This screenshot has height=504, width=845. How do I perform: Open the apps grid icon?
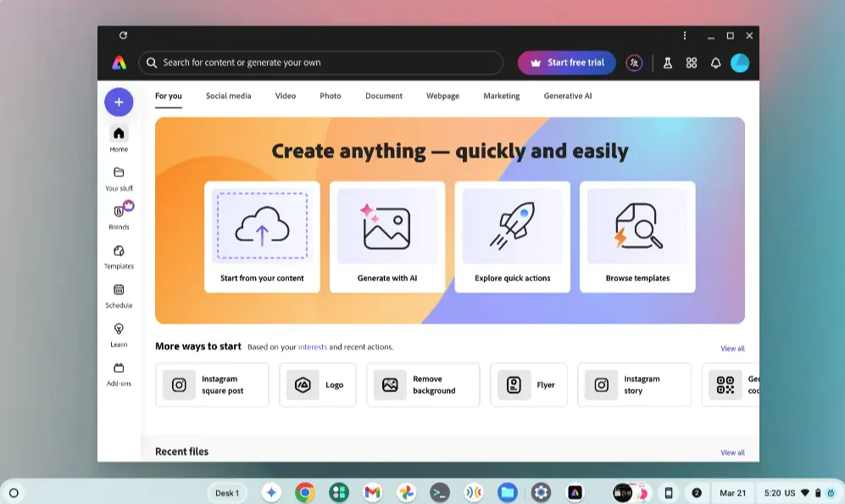click(692, 62)
